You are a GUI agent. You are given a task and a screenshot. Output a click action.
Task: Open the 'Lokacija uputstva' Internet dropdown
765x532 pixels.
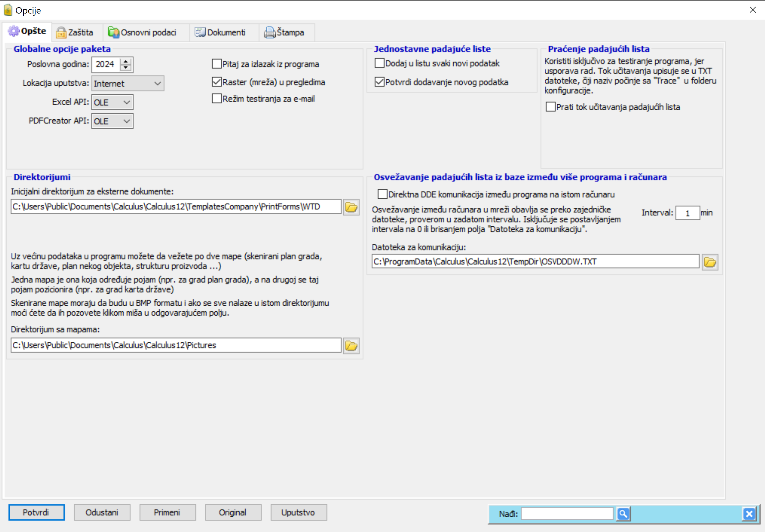pyautogui.click(x=127, y=83)
